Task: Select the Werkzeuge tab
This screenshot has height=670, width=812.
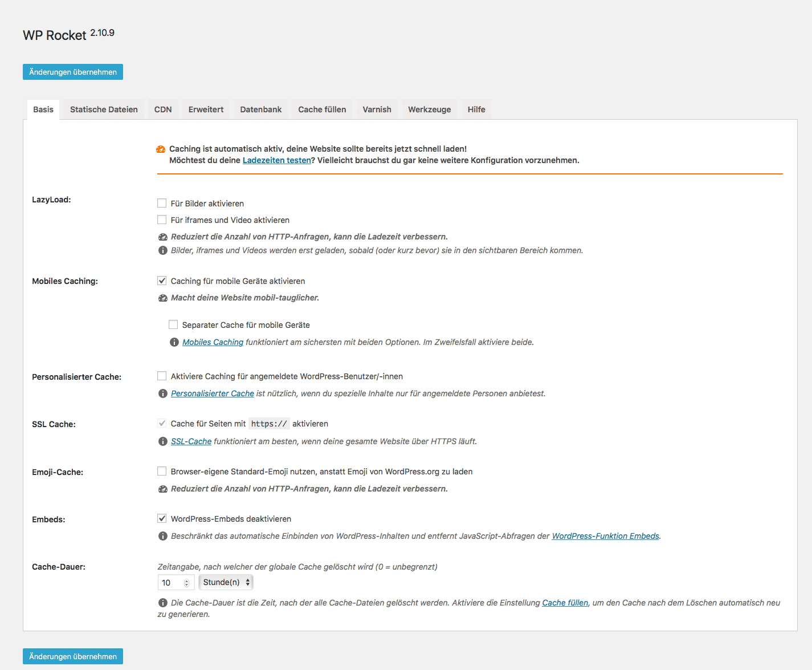Action: (x=430, y=109)
